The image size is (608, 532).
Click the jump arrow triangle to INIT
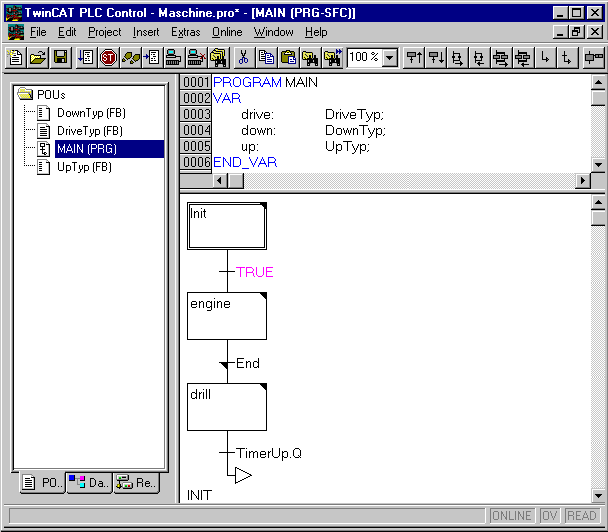click(243, 475)
